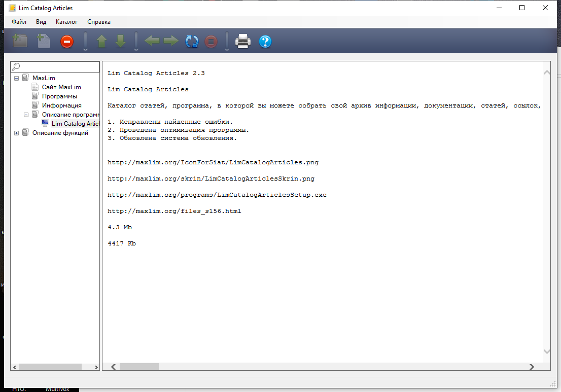
Task: Refresh using the blue circular arrows
Action: click(192, 42)
